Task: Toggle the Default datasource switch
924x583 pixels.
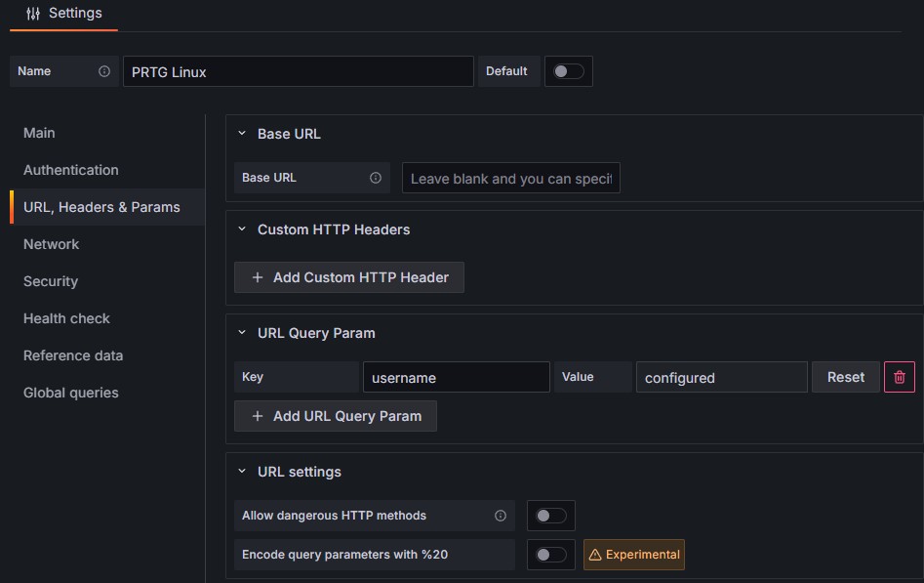Action: pyautogui.click(x=568, y=71)
